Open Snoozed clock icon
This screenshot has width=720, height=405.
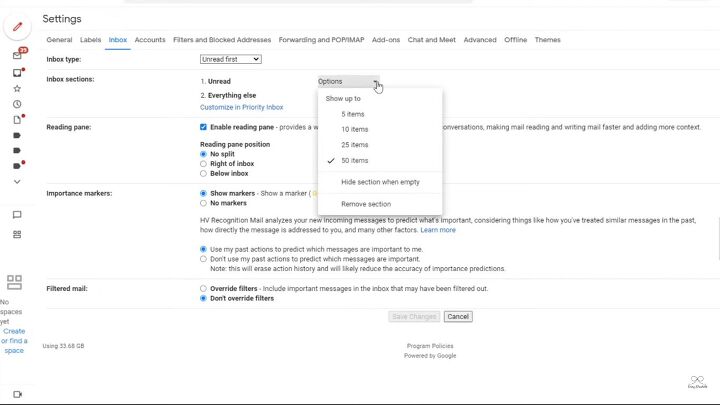click(17, 104)
